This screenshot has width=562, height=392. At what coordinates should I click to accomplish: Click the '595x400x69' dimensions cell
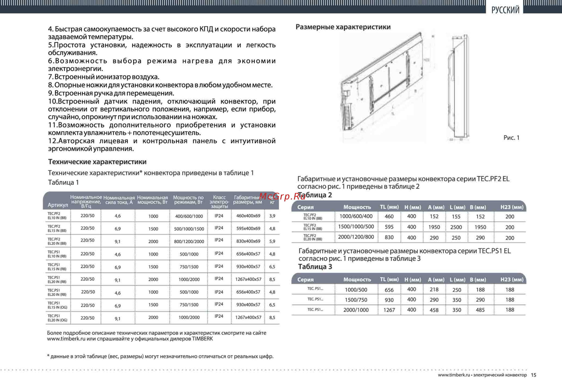click(248, 228)
